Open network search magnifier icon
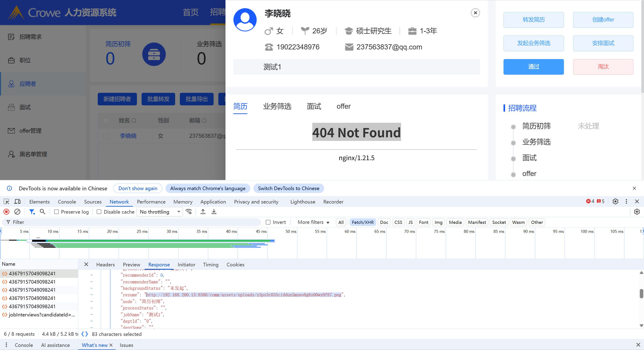This screenshot has height=350, width=644. pyautogui.click(x=43, y=212)
